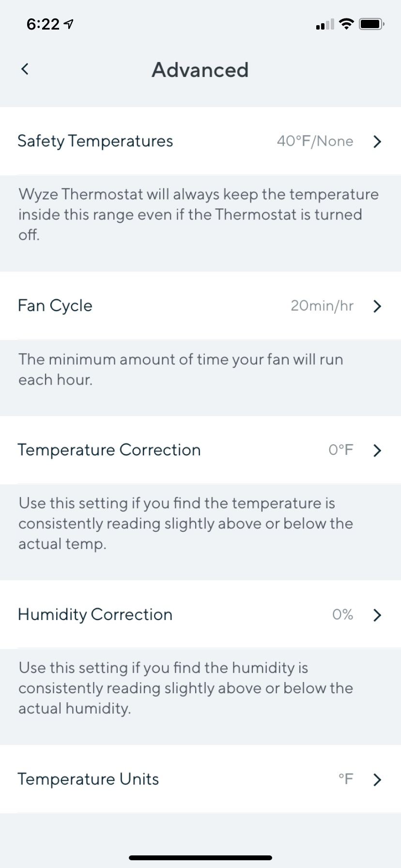
Task: Tap the 0% humidity value
Action: (342, 615)
